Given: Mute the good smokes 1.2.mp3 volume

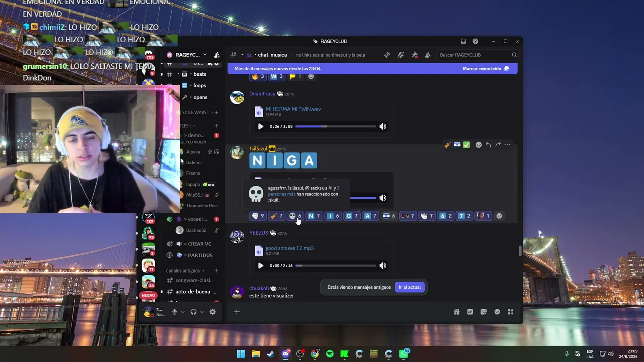Looking at the screenshot, I should (383, 266).
